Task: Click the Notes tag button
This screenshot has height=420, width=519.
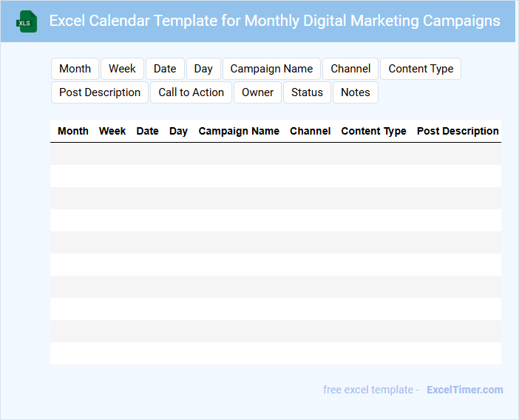Action: 355,92
